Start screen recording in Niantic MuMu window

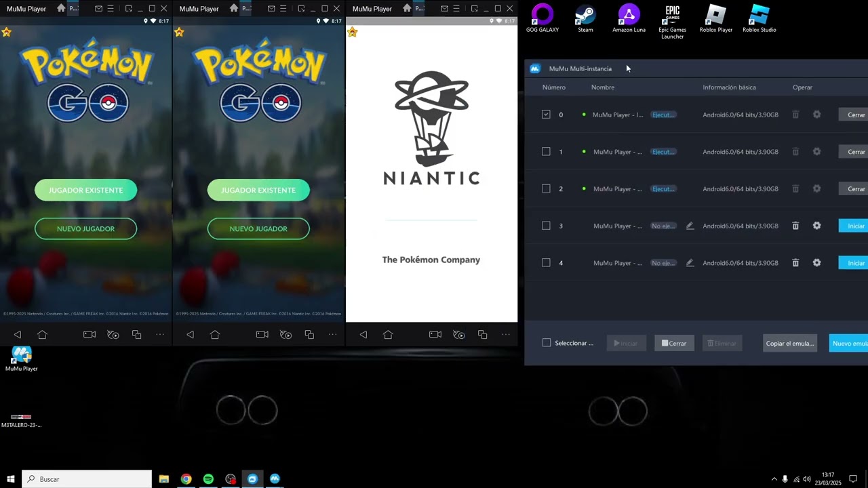435,335
